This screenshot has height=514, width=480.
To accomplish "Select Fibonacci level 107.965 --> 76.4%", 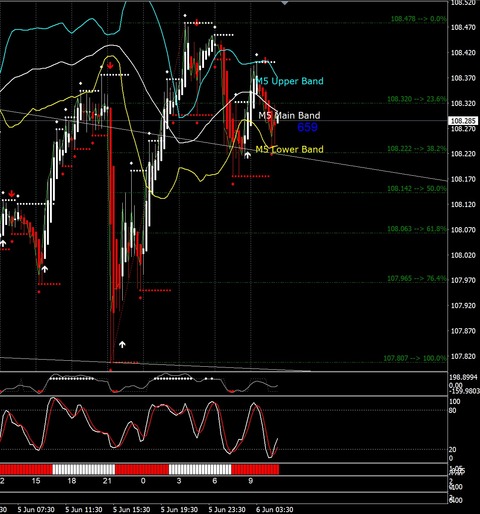I will pyautogui.click(x=416, y=278).
